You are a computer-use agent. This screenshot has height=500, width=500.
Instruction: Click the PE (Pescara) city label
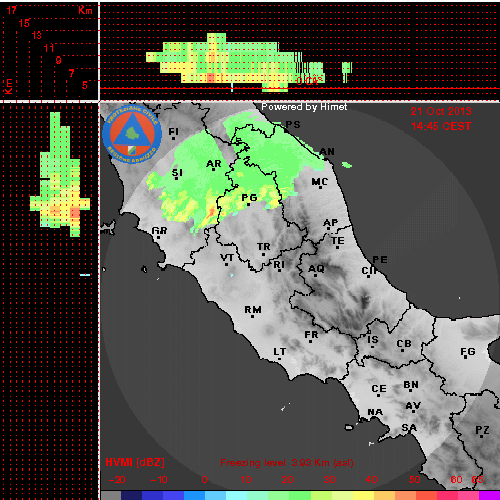(380, 260)
